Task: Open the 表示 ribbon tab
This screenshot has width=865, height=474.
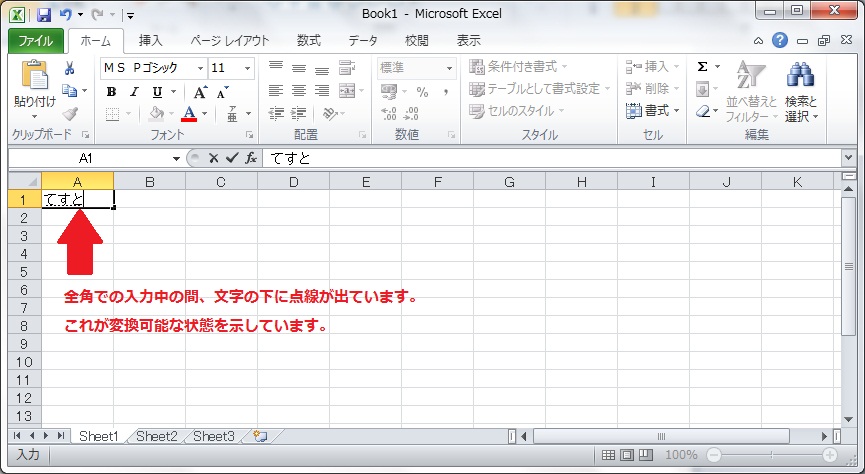Action: pos(468,41)
